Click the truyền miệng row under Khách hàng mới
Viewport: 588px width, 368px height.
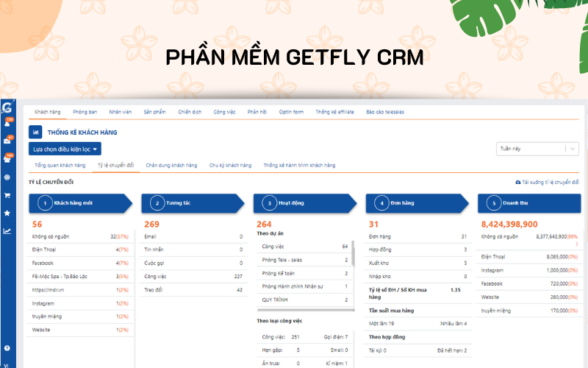(x=80, y=316)
